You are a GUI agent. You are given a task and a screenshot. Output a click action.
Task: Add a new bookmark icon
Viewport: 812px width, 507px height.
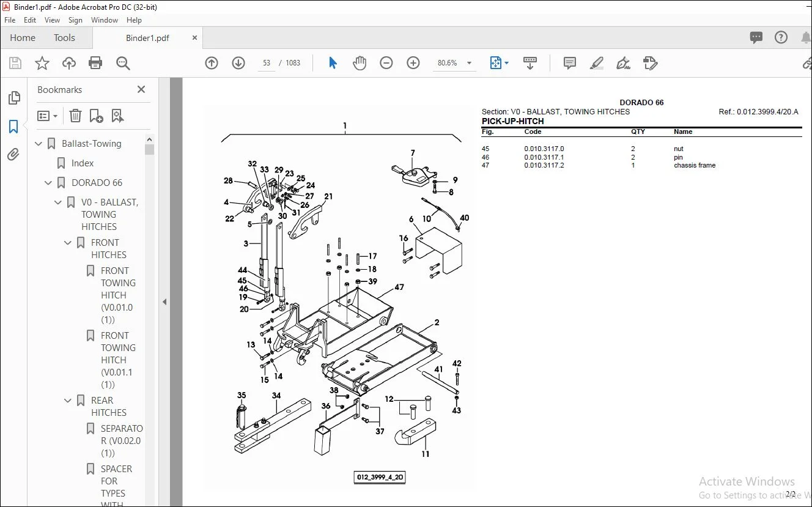[96, 116]
